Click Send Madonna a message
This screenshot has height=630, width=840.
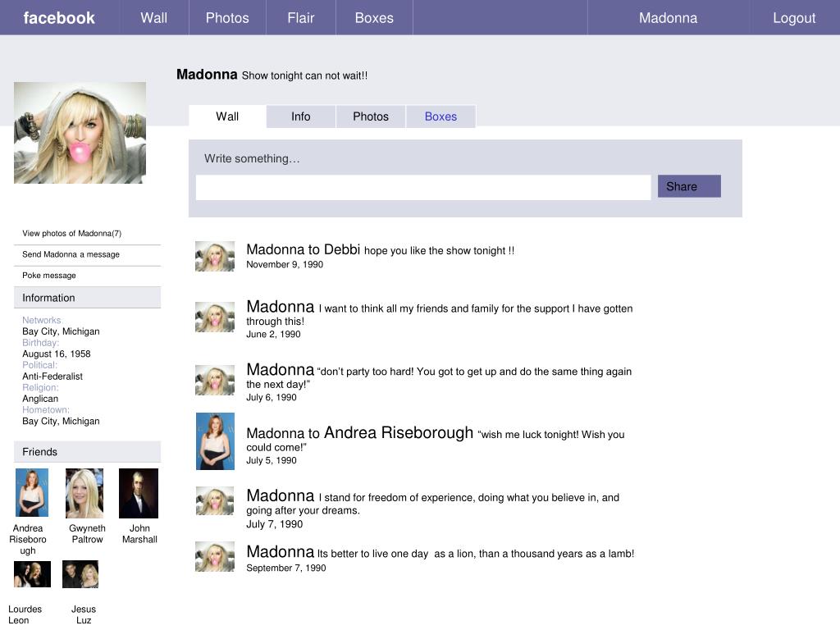tap(71, 254)
